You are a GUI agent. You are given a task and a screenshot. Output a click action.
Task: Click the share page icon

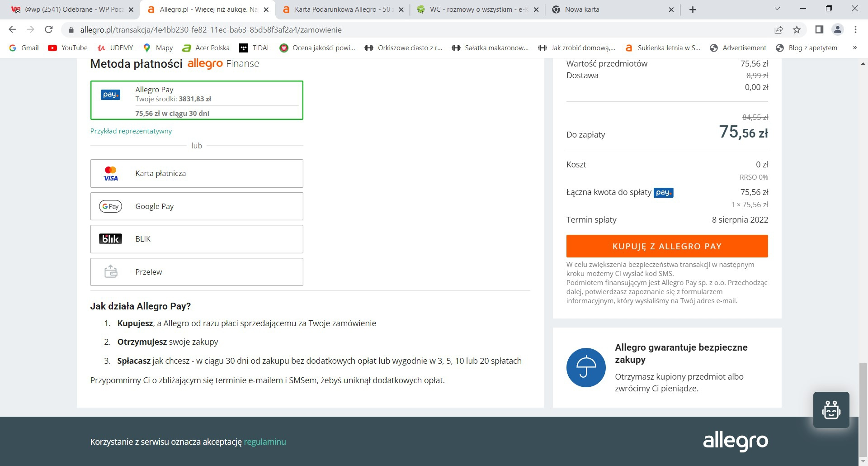pos(778,30)
